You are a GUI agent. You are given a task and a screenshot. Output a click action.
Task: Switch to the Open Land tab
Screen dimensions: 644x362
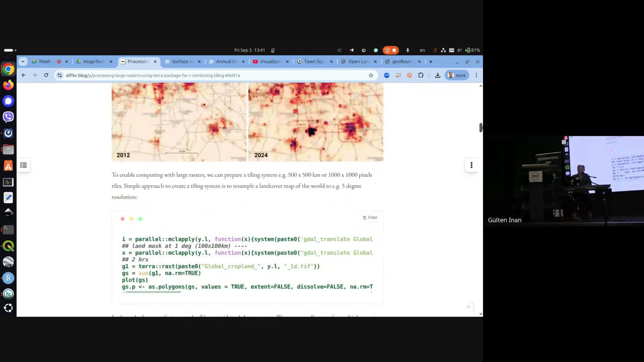tap(359, 61)
